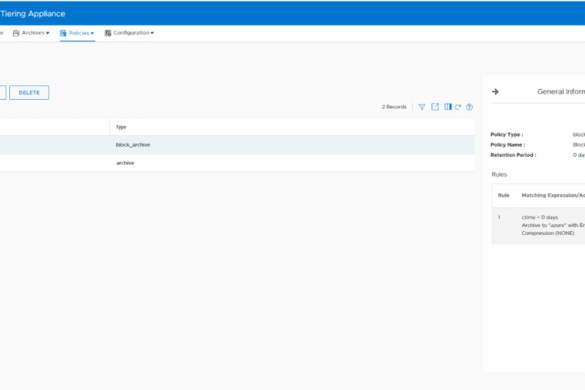The image size is (585, 390).
Task: Open the filter icon in table toolbar
Action: (x=422, y=107)
